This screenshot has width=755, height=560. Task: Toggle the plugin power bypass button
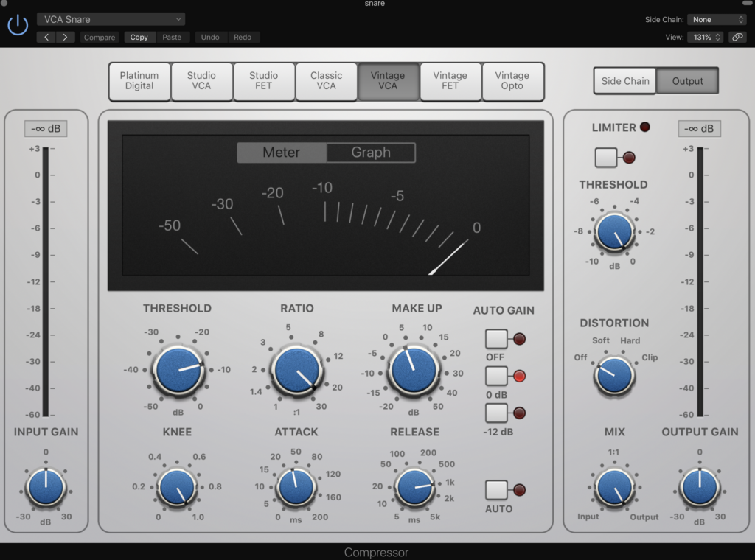(x=18, y=24)
